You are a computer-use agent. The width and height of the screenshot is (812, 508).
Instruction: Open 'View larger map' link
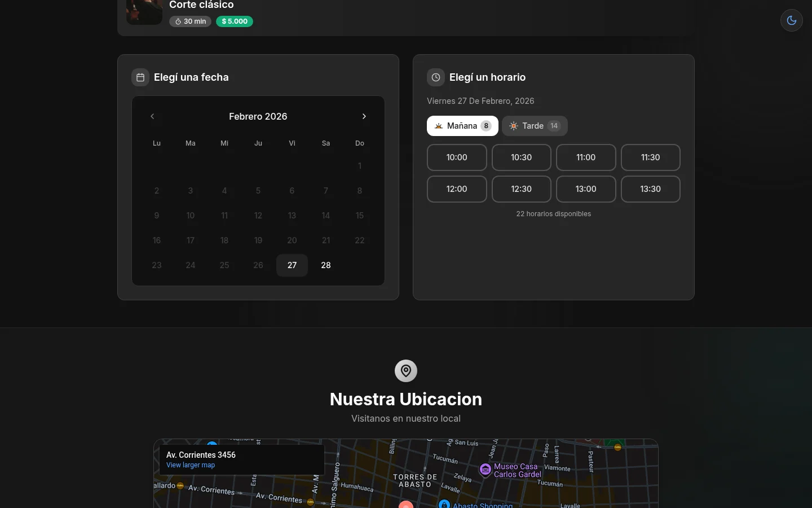(191, 465)
